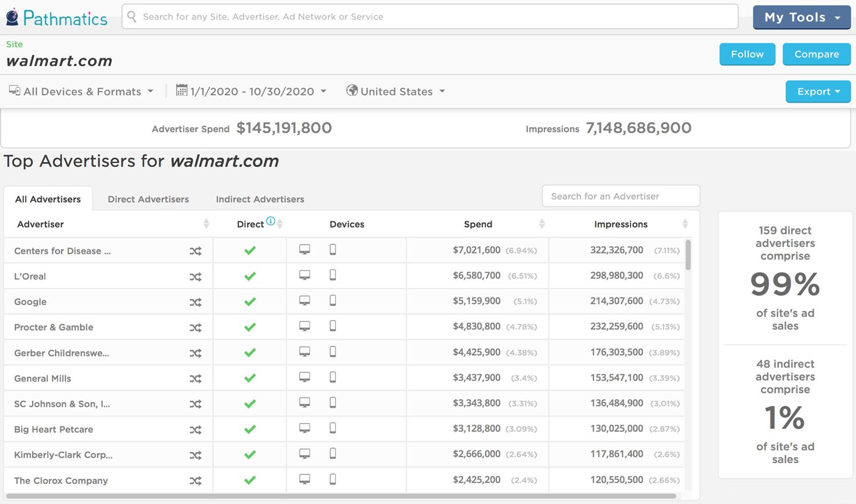Click shuffle icon for The Clorox Company

coord(196,481)
